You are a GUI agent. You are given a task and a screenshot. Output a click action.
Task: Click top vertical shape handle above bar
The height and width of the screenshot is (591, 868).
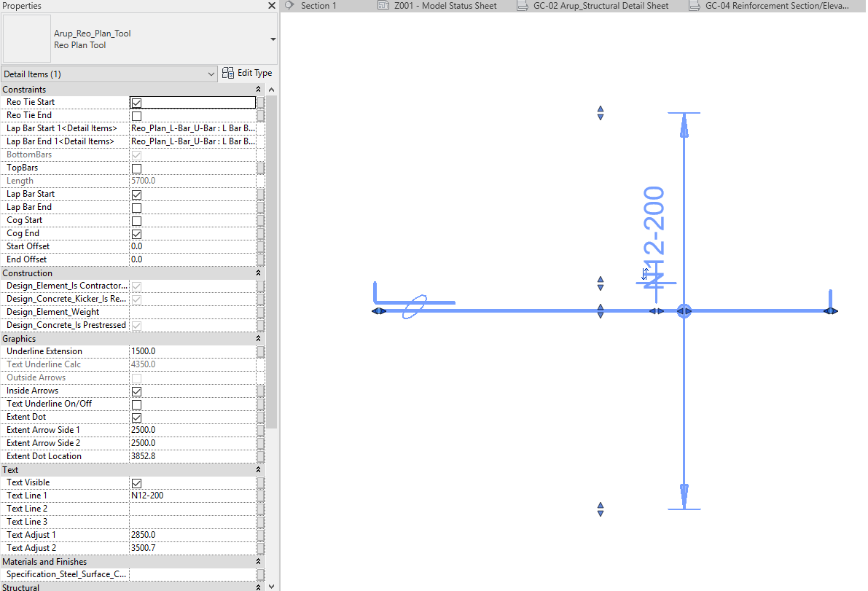tap(601, 113)
